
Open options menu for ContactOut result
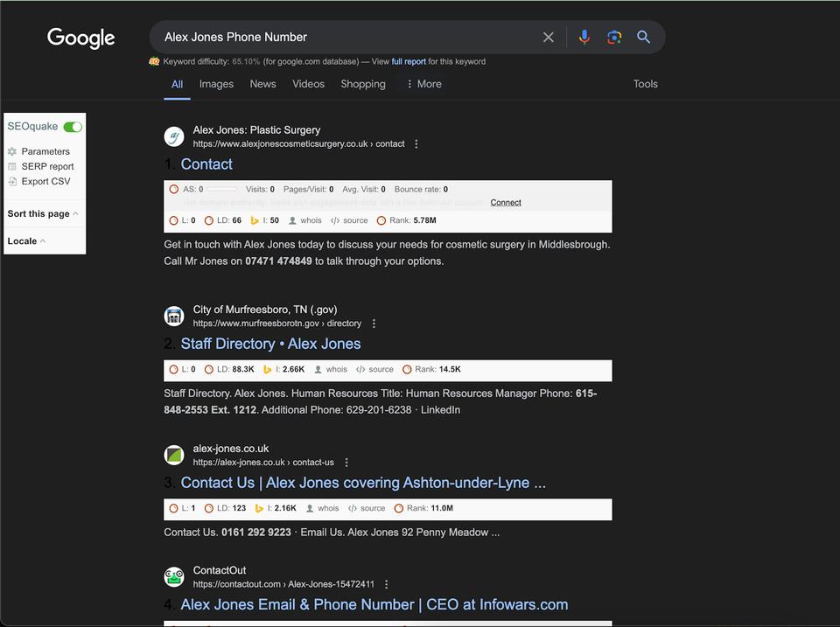386,584
